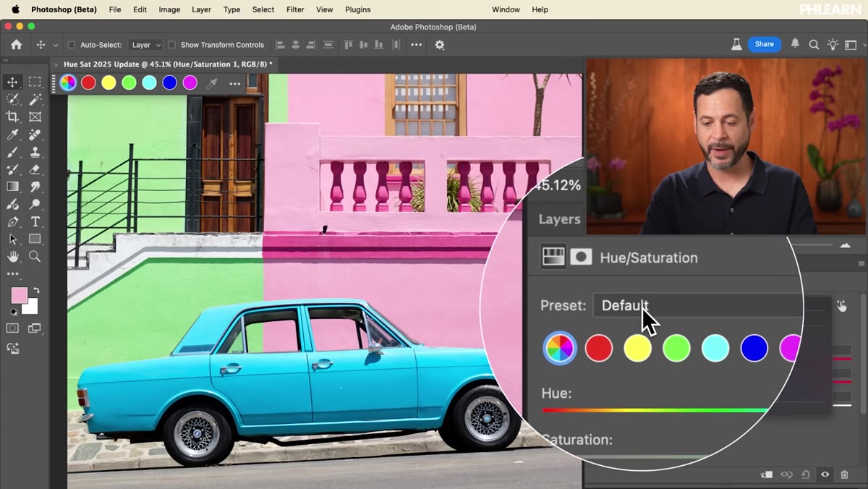868x489 pixels.
Task: Click the eyedropper in the floating color bar
Action: 212,83
